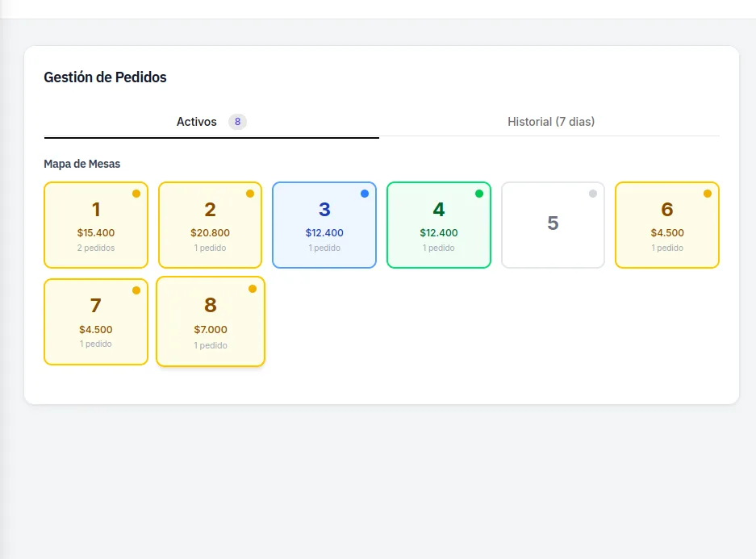This screenshot has height=559, width=756.
Task: Switch to the Historial (7 dias) tab
Action: pyautogui.click(x=551, y=121)
